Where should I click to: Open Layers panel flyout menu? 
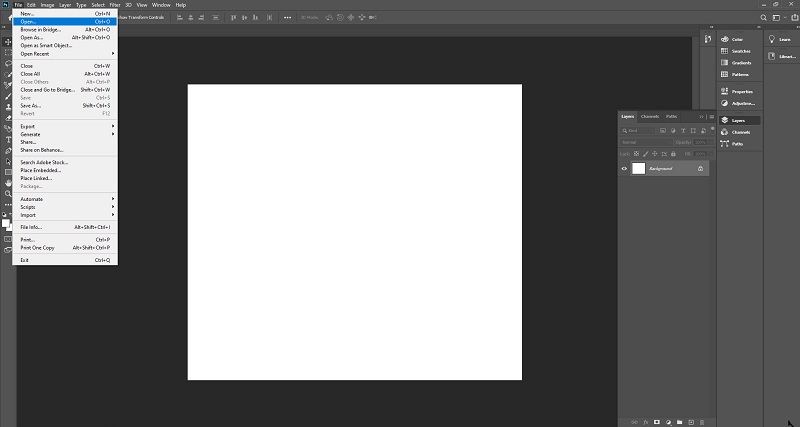point(712,117)
